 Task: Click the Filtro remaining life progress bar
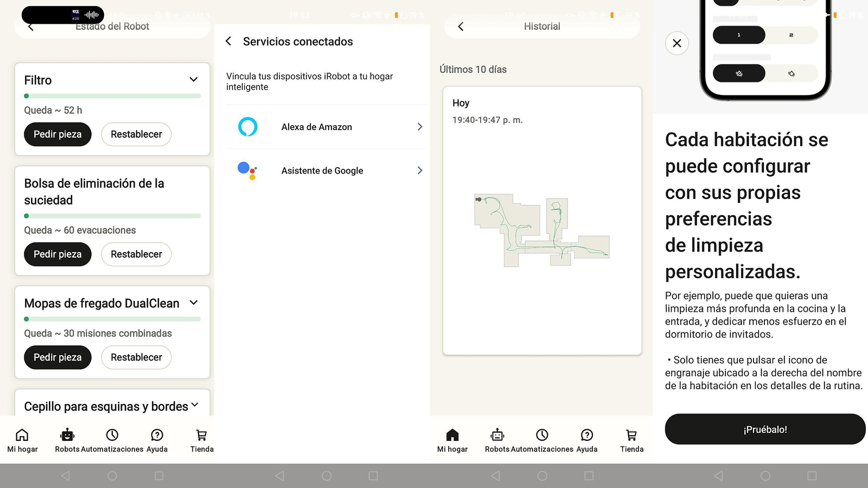pos(112,96)
